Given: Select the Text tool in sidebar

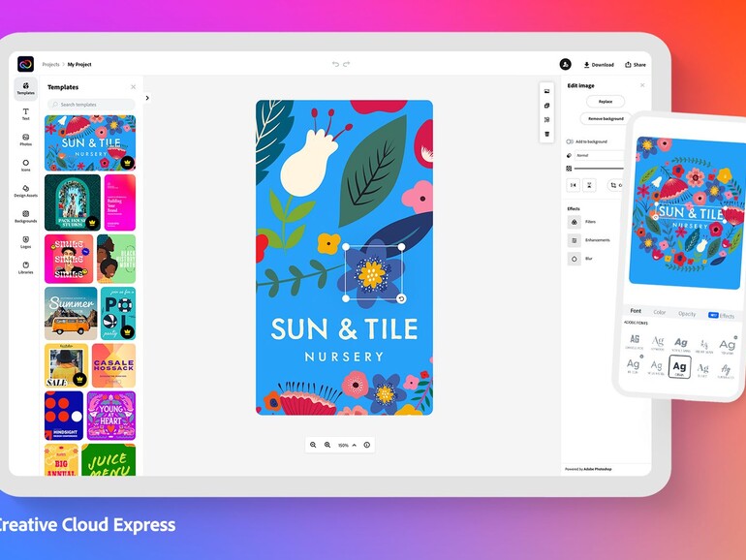Looking at the screenshot, I should (26, 114).
